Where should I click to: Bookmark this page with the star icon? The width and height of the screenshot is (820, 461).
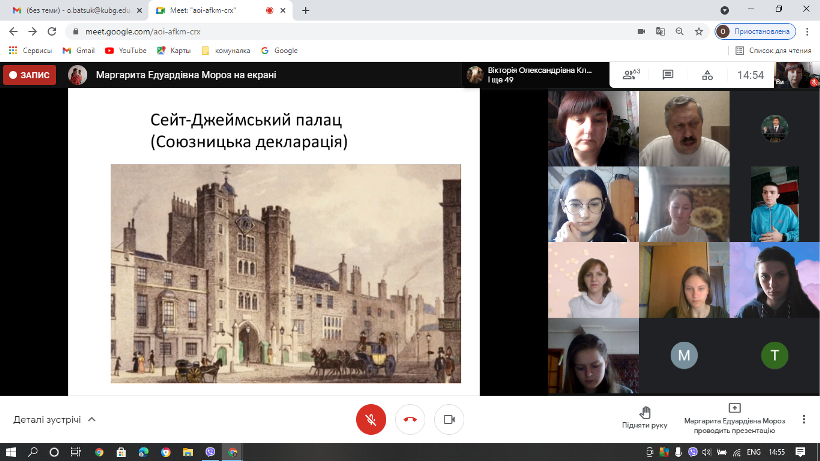pos(700,31)
